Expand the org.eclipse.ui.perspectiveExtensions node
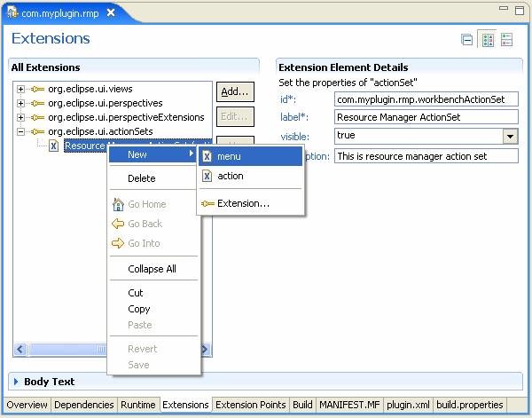The width and height of the screenshot is (532, 418). tap(20, 117)
